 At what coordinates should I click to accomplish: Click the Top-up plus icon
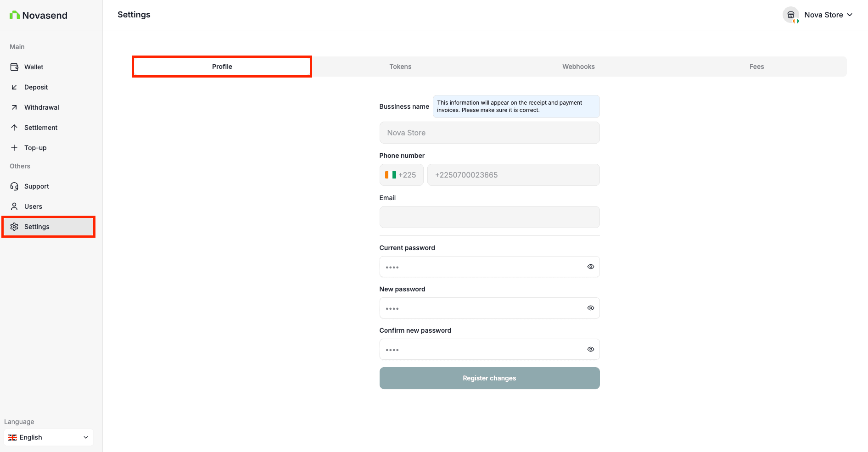pos(14,147)
